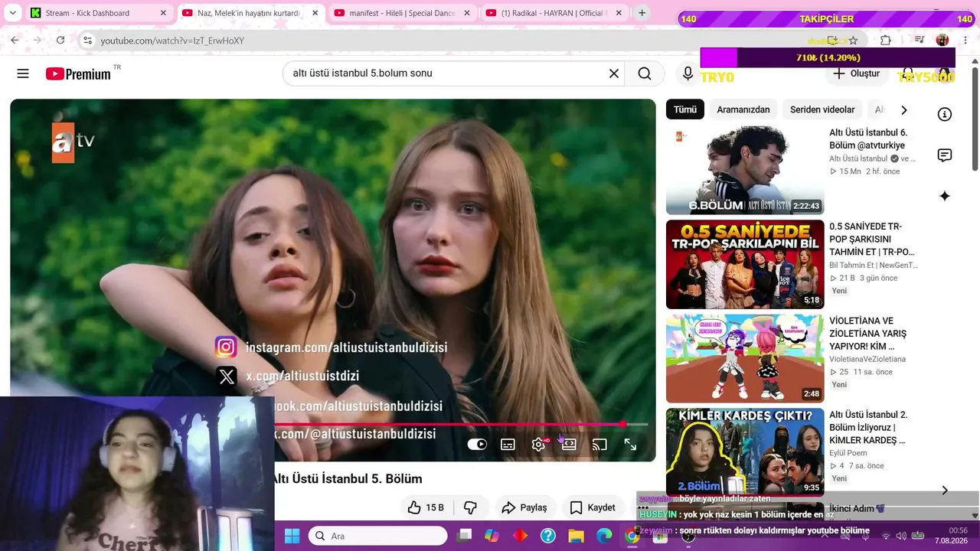Image resolution: width=980 pixels, height=551 pixels.
Task: Visit the Eylül Poem channel link
Action: coord(851,453)
